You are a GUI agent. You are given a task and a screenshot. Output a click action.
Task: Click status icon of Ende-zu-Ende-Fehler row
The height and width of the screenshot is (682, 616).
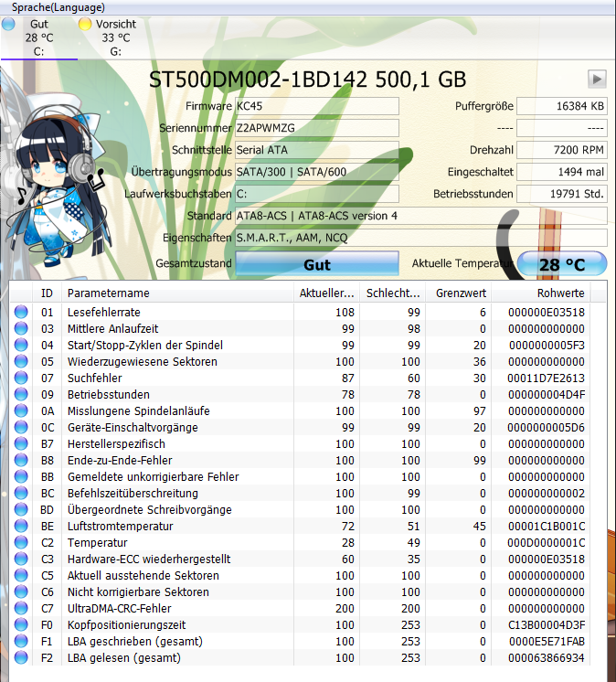21,460
